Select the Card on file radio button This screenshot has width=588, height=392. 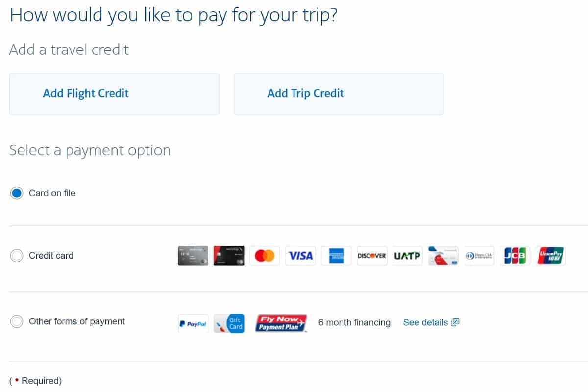click(x=17, y=193)
